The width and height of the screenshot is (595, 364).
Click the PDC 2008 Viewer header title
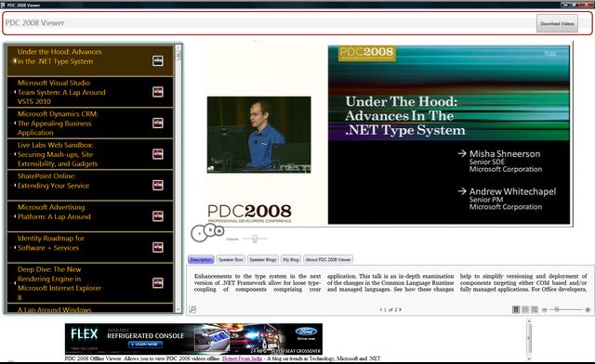[35, 22]
